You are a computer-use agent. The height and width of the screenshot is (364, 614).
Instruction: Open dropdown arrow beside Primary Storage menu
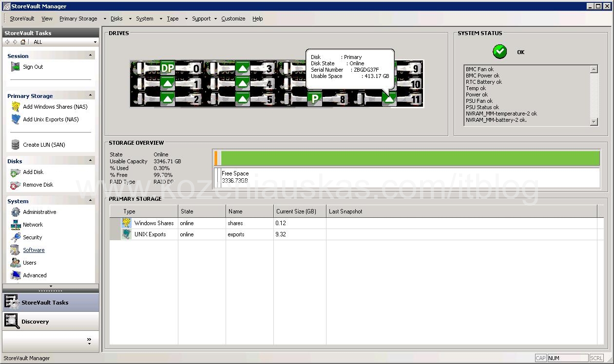point(105,19)
